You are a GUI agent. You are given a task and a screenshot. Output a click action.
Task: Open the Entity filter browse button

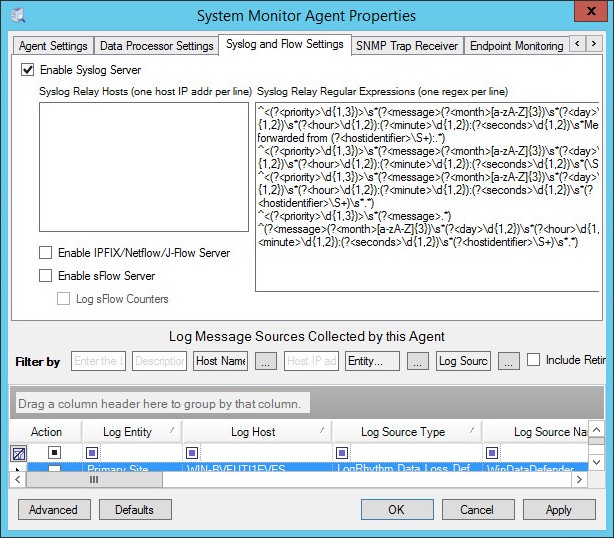(416, 361)
